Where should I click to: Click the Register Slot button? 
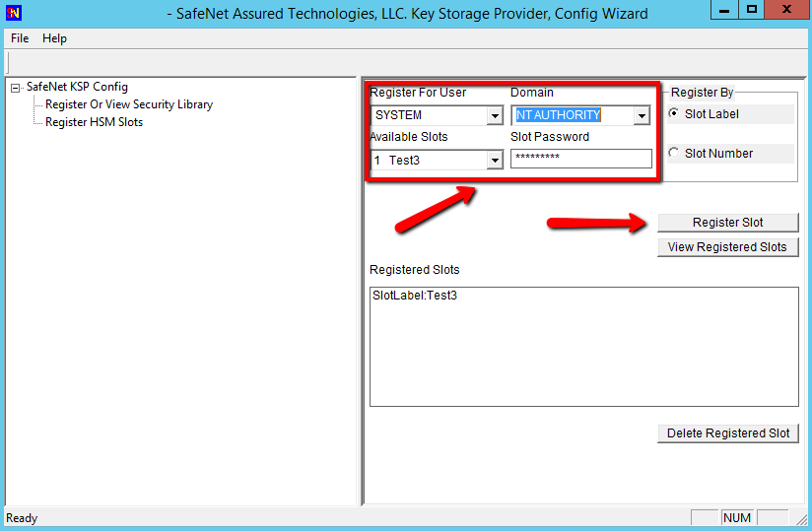[727, 223]
